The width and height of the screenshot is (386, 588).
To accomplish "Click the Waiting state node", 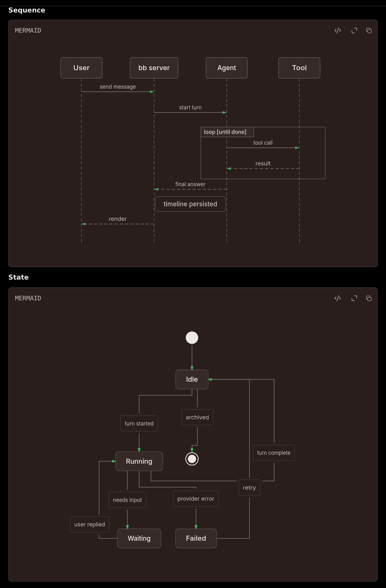I will [x=139, y=538].
